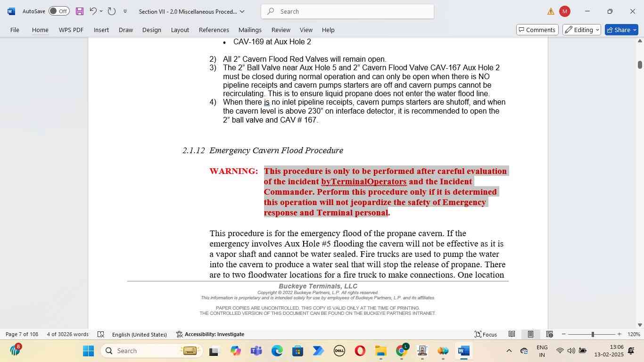Open the References tab
Viewport: 644px width, 362px height.
click(x=214, y=30)
